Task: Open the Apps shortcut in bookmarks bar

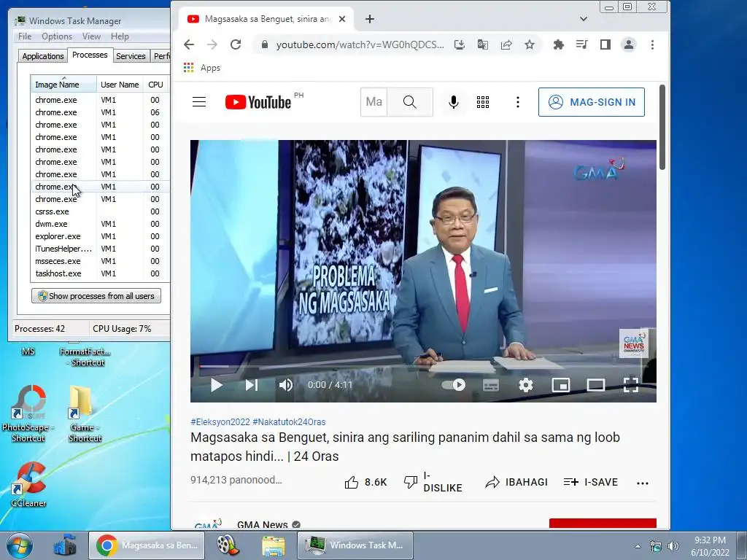Action: (x=202, y=68)
